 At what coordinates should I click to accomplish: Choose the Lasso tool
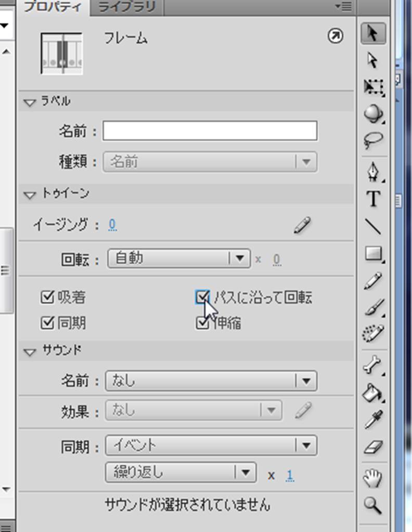[x=373, y=140]
